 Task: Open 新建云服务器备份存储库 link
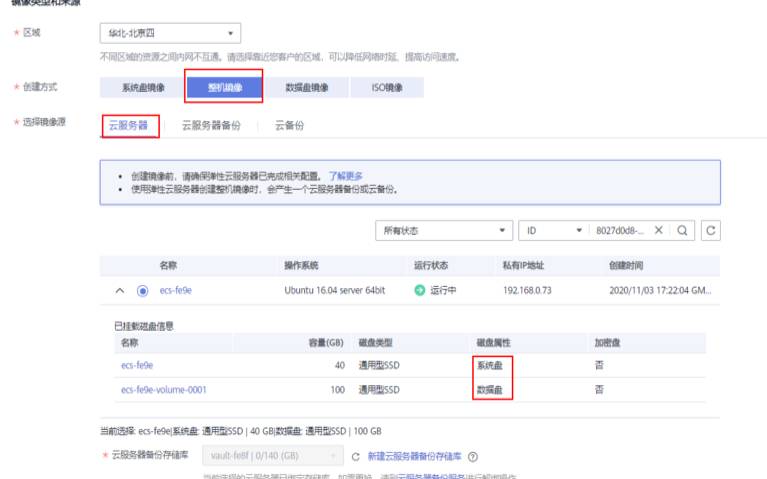click(414, 456)
